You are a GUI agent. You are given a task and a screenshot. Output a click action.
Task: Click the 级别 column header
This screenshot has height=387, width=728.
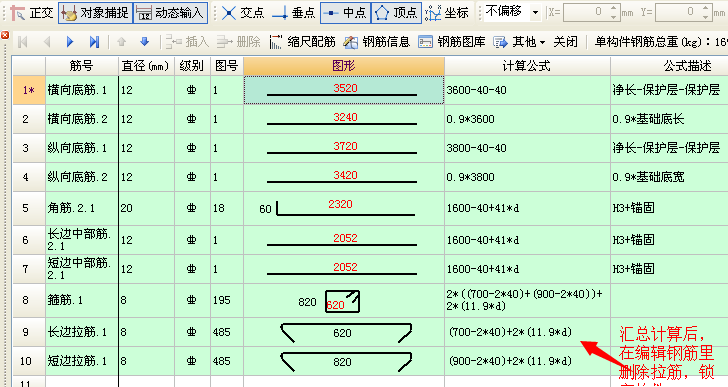pos(192,66)
